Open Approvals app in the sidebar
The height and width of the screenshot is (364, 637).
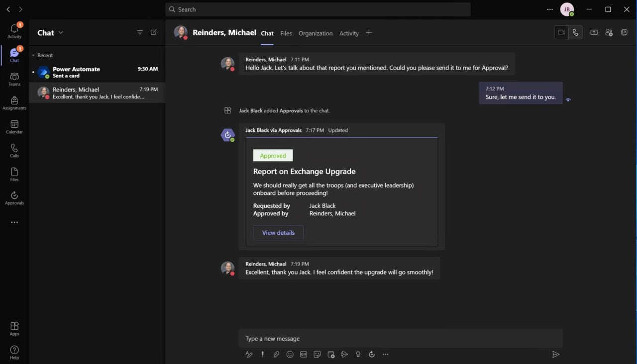(14, 198)
